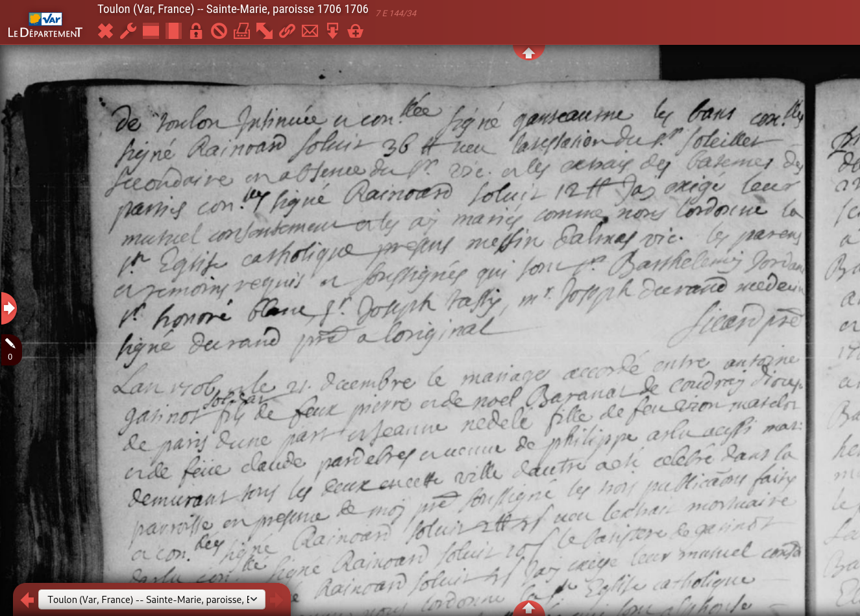Toggle the padlock lock icon

pyautogui.click(x=196, y=31)
